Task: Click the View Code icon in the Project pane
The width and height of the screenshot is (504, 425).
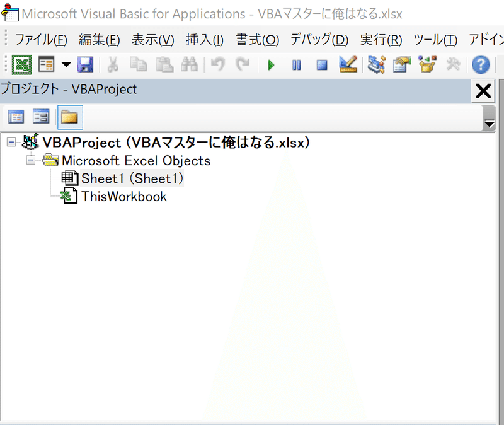Action: (16, 117)
